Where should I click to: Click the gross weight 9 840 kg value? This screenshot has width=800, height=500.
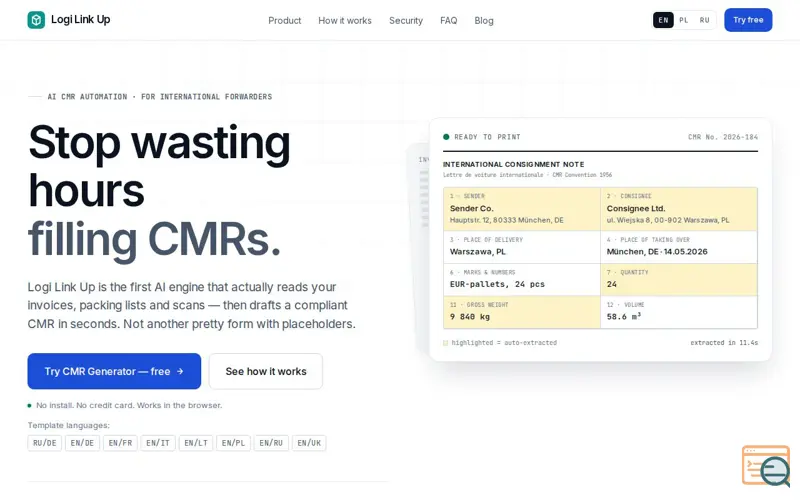click(x=469, y=317)
